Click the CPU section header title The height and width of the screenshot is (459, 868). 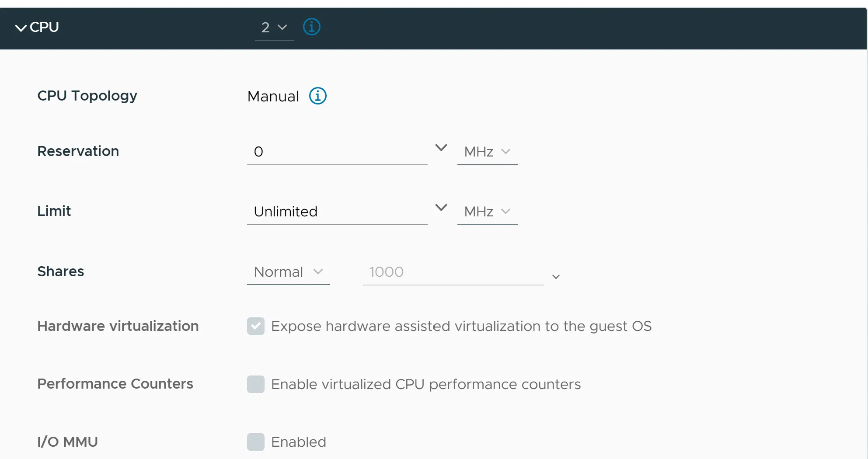point(44,27)
